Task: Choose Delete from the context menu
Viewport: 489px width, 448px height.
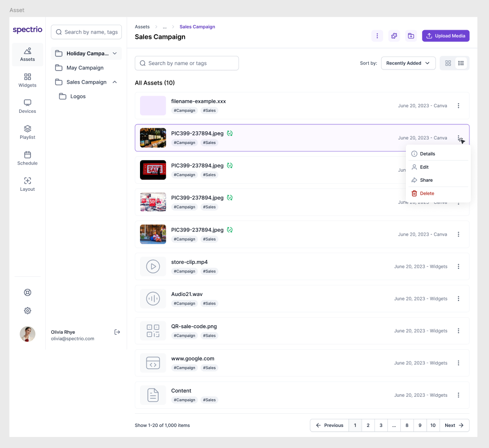Action: [x=427, y=193]
